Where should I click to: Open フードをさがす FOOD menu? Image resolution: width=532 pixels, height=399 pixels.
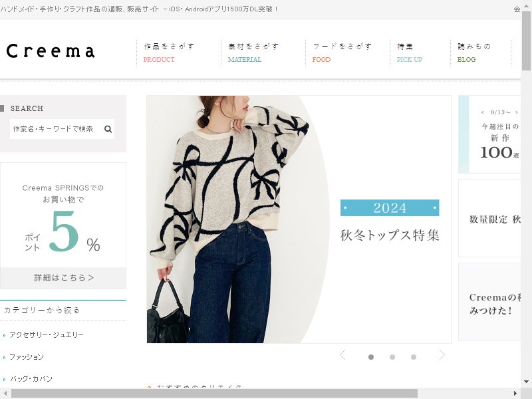(342, 53)
